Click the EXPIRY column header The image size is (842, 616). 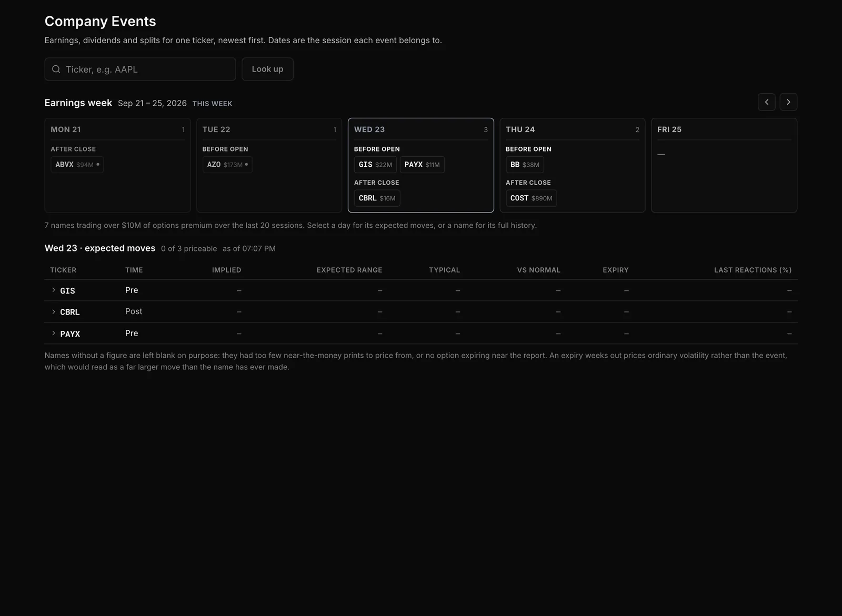(x=616, y=270)
